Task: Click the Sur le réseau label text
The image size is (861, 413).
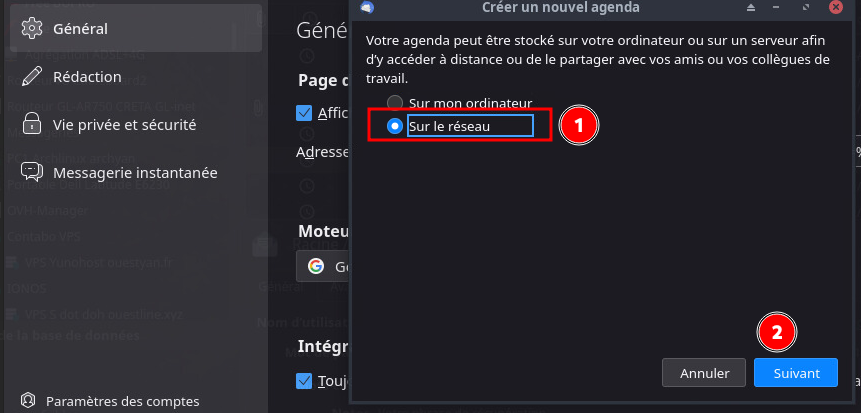Action: point(450,126)
